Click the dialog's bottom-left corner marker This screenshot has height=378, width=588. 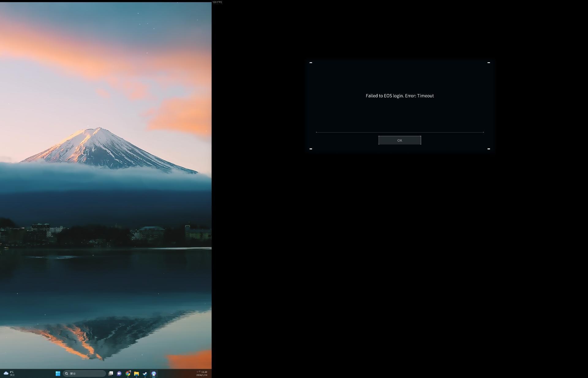pyautogui.click(x=311, y=149)
